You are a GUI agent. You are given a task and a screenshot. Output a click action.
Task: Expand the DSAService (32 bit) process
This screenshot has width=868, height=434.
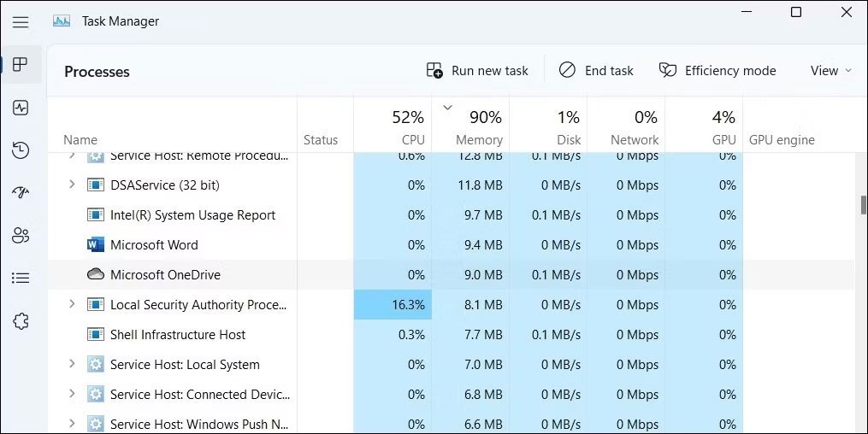point(72,185)
